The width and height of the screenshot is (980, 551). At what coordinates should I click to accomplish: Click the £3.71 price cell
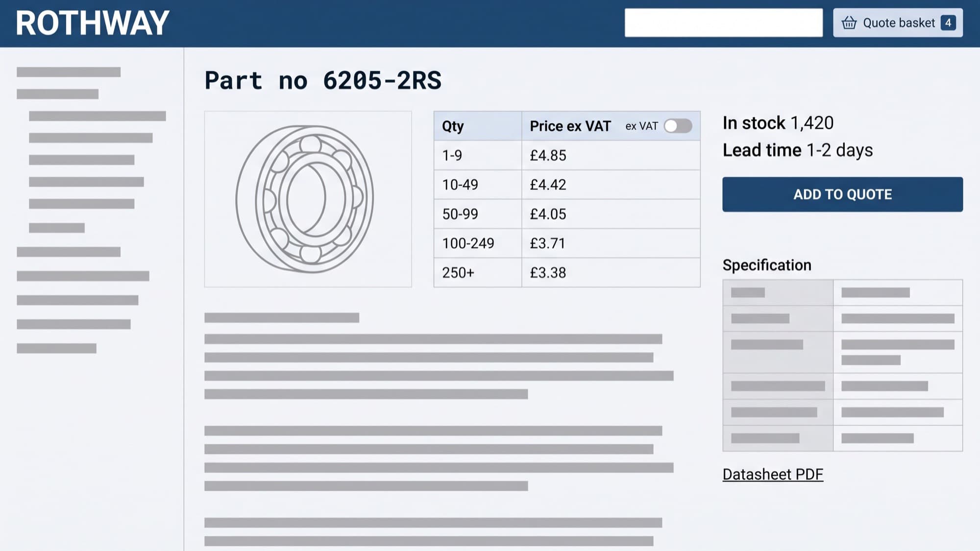pos(611,243)
